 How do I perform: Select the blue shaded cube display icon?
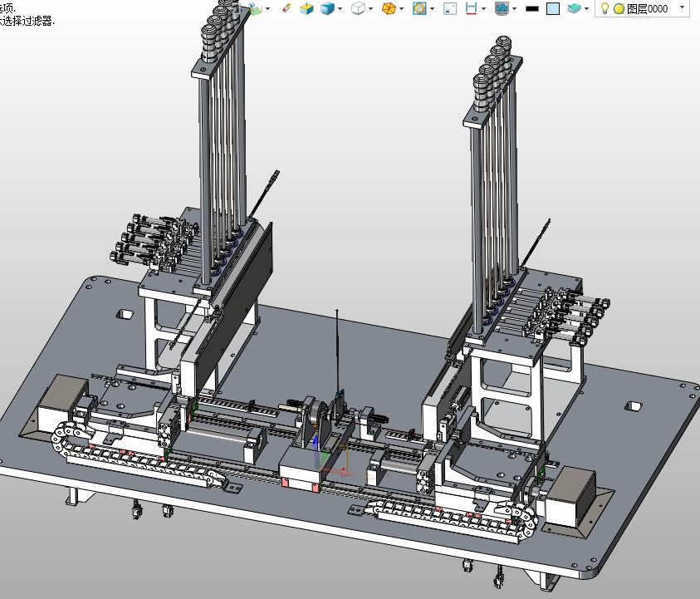327,8
